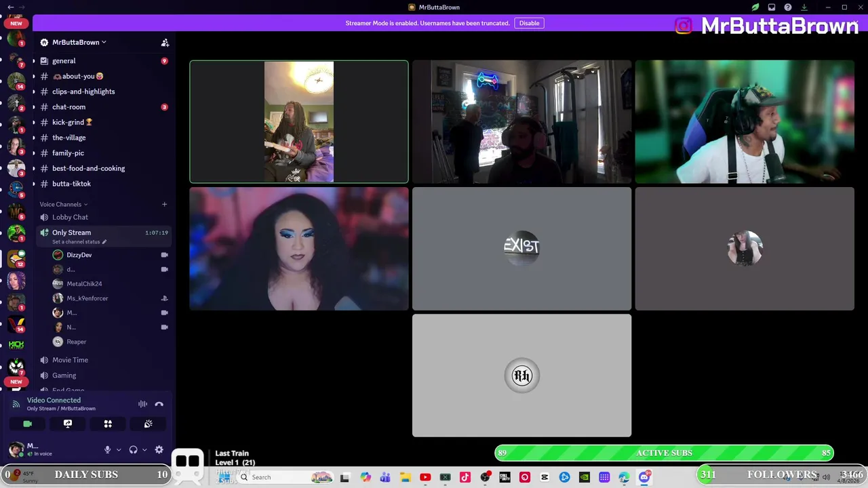This screenshot has height=488, width=868.
Task: Open YouTube from the taskbar
Action: (425, 477)
